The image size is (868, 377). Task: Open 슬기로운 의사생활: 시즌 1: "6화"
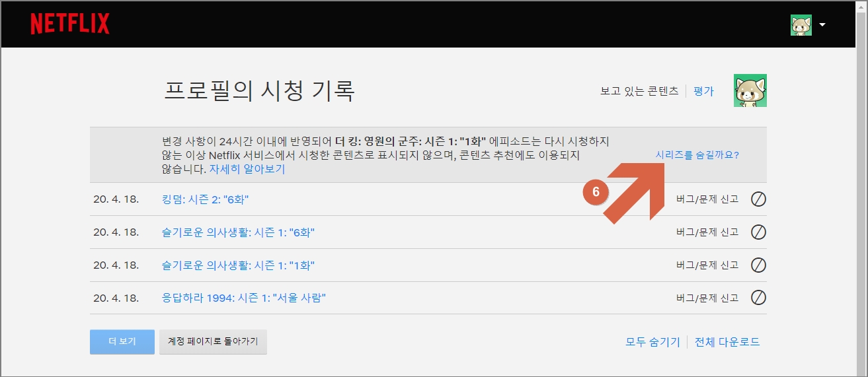coord(238,232)
